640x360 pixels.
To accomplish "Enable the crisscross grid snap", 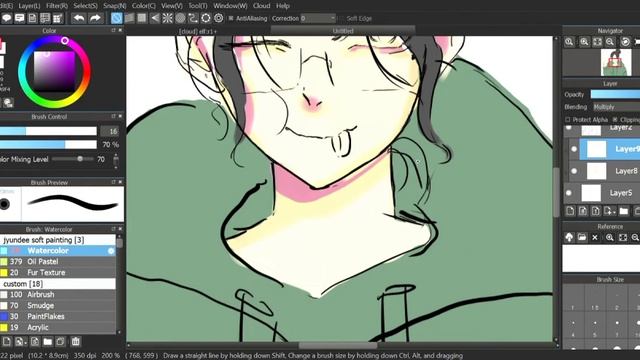I will point(142,18).
